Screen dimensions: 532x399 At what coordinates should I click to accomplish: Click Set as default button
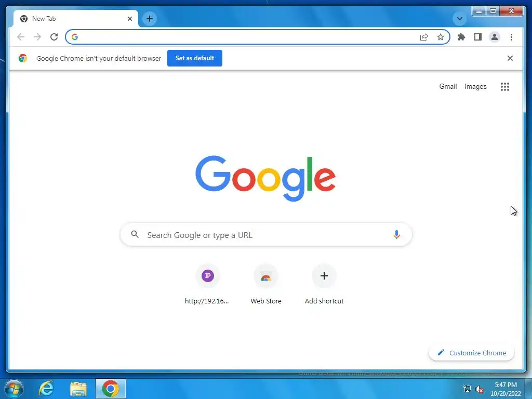pyautogui.click(x=195, y=58)
